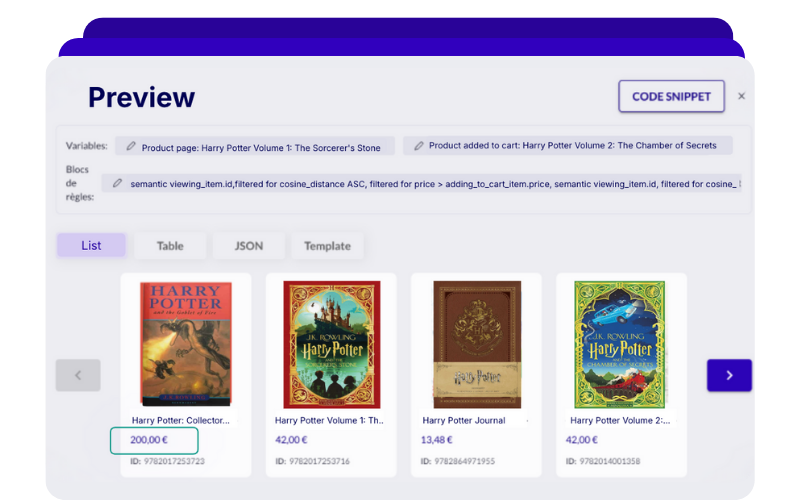The width and height of the screenshot is (800, 500).
Task: Click the Variables: label
Action: 86,146
